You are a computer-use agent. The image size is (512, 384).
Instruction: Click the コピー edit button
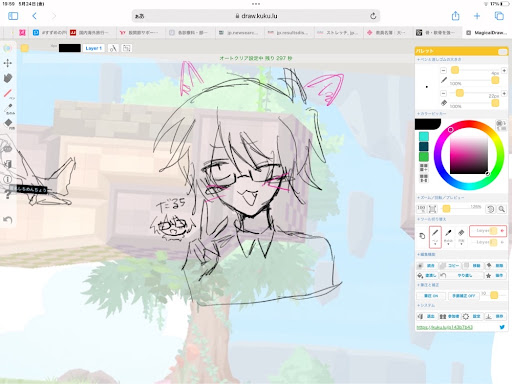point(449,266)
